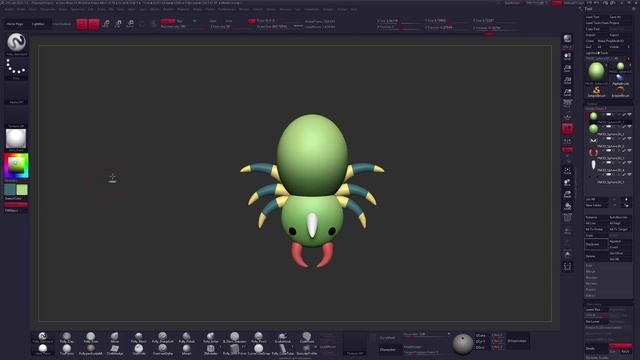Toggle the red Edit mode button

82,24
